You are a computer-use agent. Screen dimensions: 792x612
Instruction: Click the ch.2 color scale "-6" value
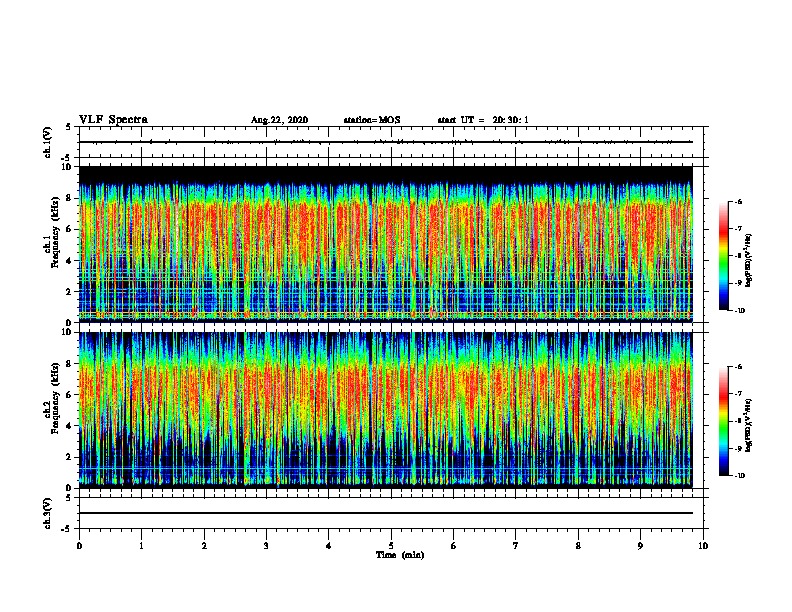pyautogui.click(x=738, y=367)
